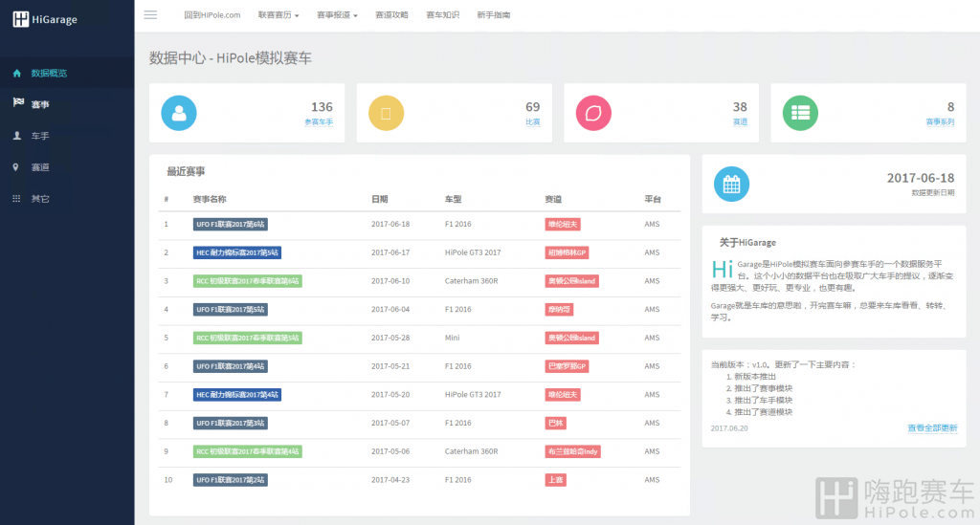Screen dimensions: 980x525
Task: Click the person icon beside 车手
Action: point(17,136)
